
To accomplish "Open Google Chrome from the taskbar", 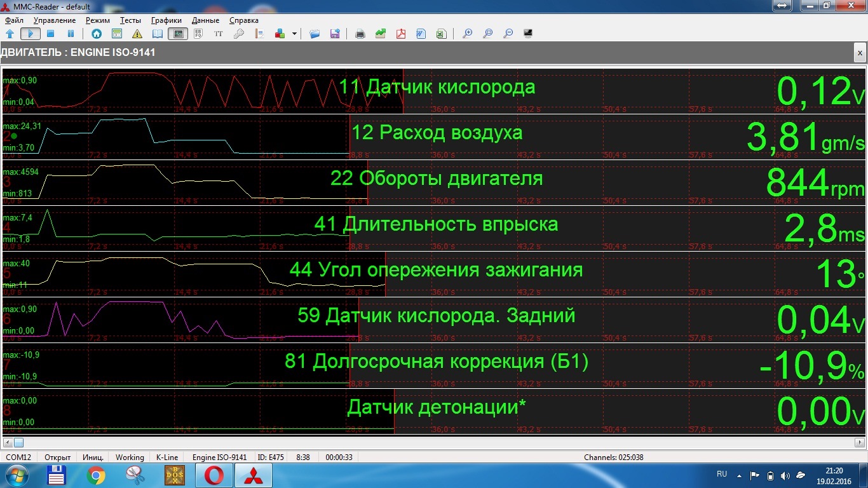I will pyautogui.click(x=97, y=475).
